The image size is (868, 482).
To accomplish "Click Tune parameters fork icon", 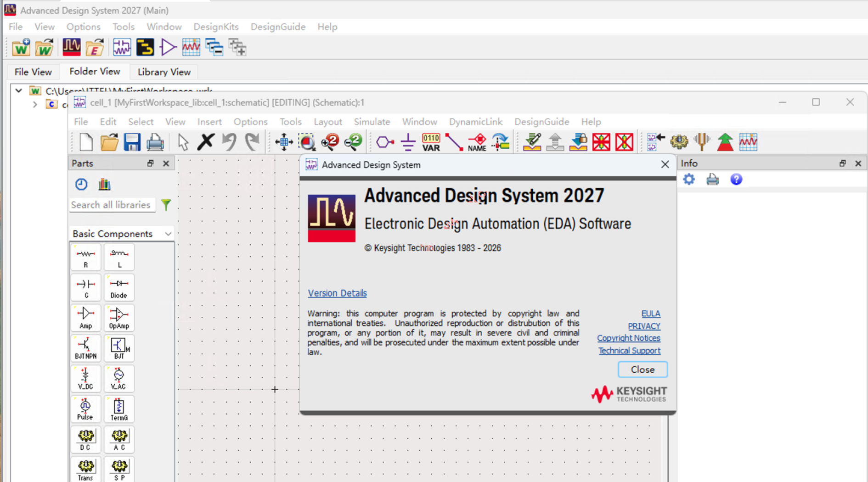I will click(702, 142).
